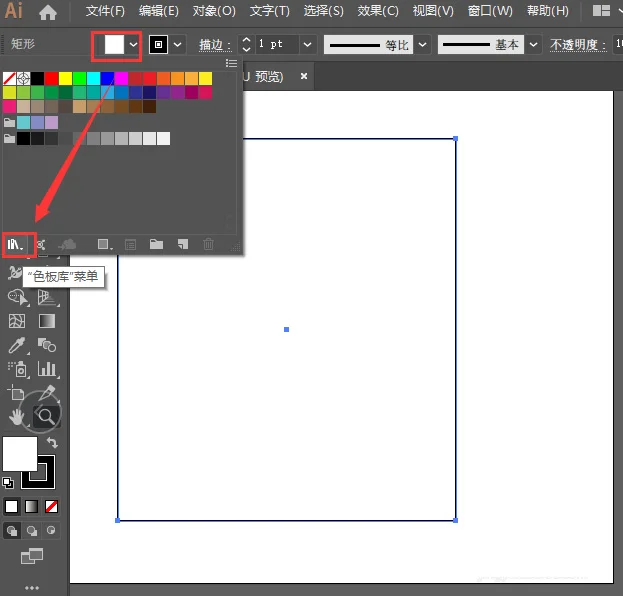Image resolution: width=623 pixels, height=596 pixels.
Task: Open the 文件(F) menu
Action: [105, 11]
